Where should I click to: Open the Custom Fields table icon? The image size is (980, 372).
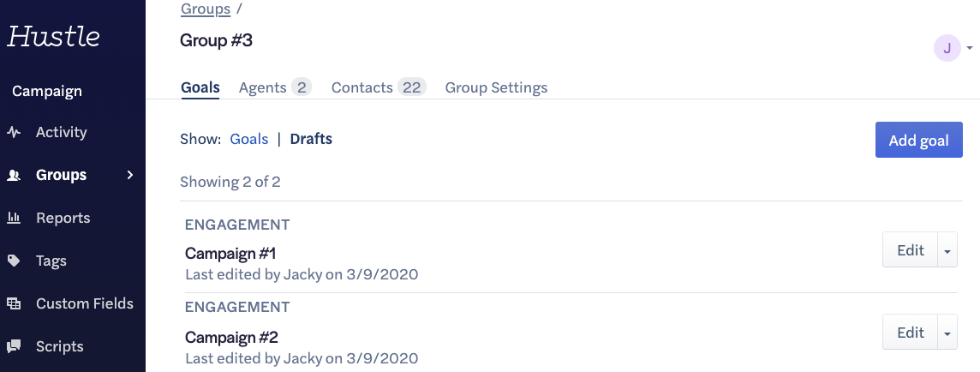pos(14,303)
